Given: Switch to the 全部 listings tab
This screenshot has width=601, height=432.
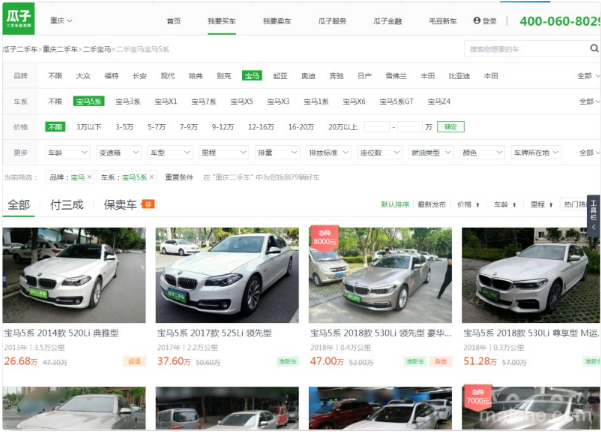Looking at the screenshot, I should (19, 205).
